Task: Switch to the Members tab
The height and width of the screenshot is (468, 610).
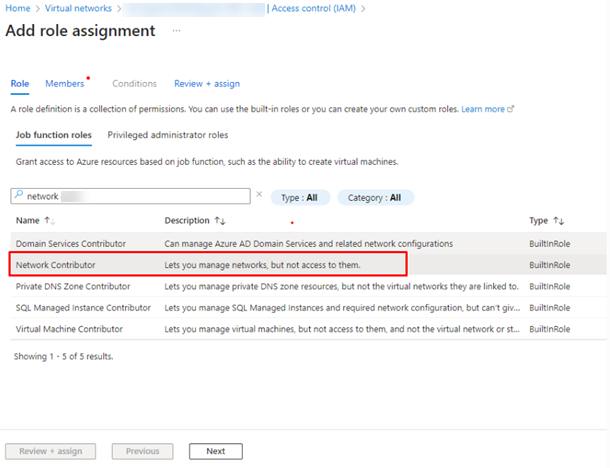Action: coord(65,84)
